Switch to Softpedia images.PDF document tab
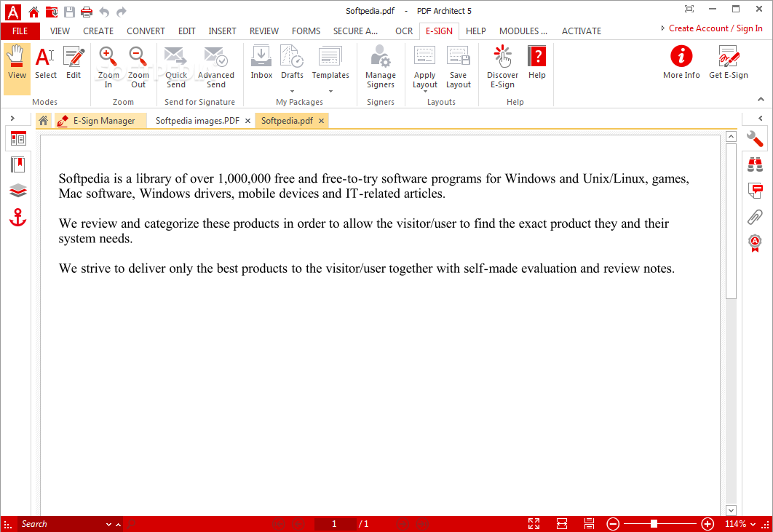Image resolution: width=773 pixels, height=532 pixels. (197, 121)
